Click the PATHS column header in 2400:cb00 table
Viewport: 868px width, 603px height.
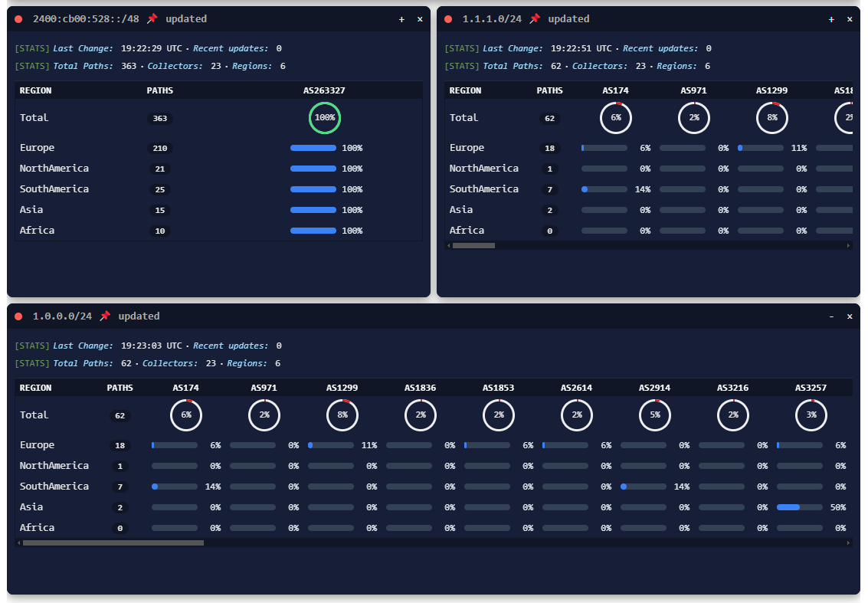pyautogui.click(x=160, y=90)
